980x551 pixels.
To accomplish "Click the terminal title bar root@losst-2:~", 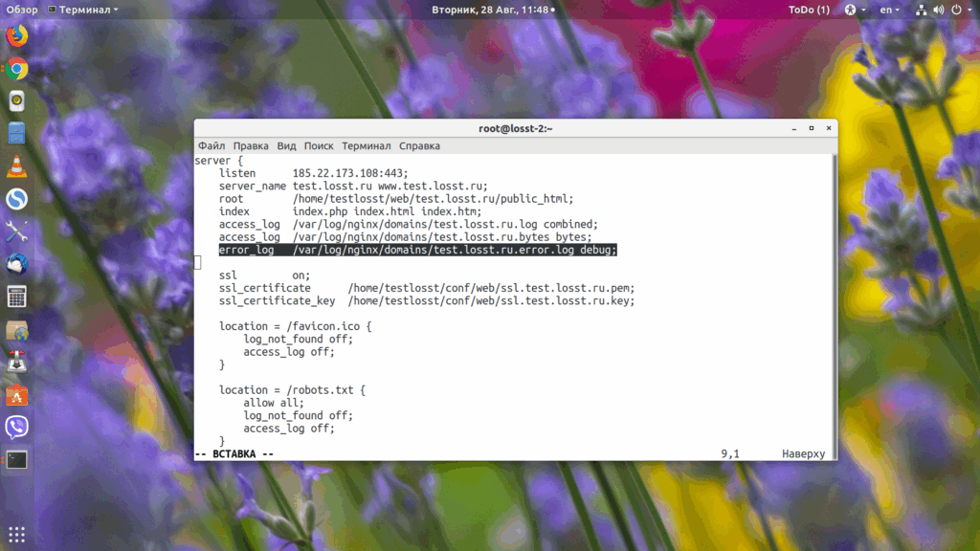I will 516,128.
